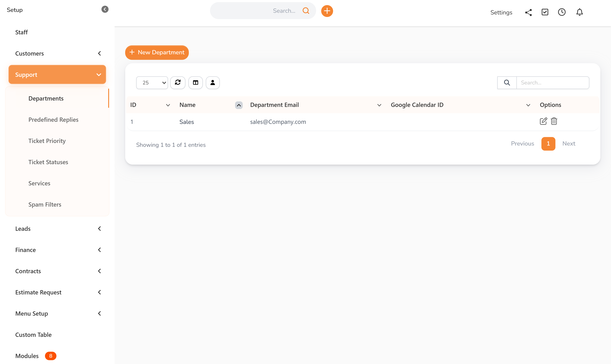Collapse the Setup sidebar with back arrow
Viewport: 611px width, 364px height.
(105, 9)
